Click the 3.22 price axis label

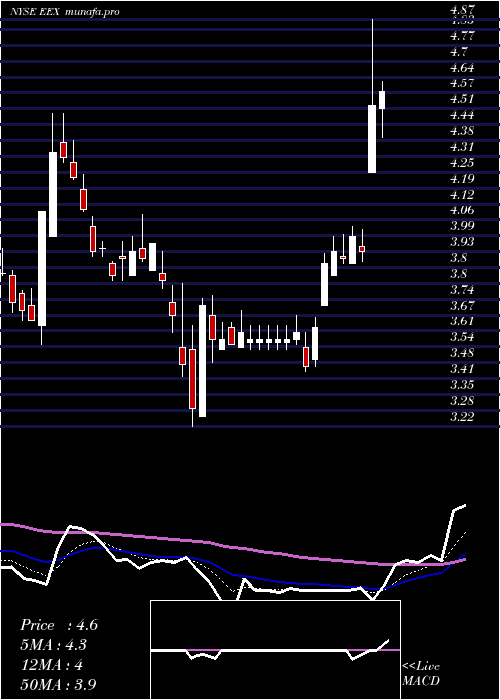pos(463,417)
